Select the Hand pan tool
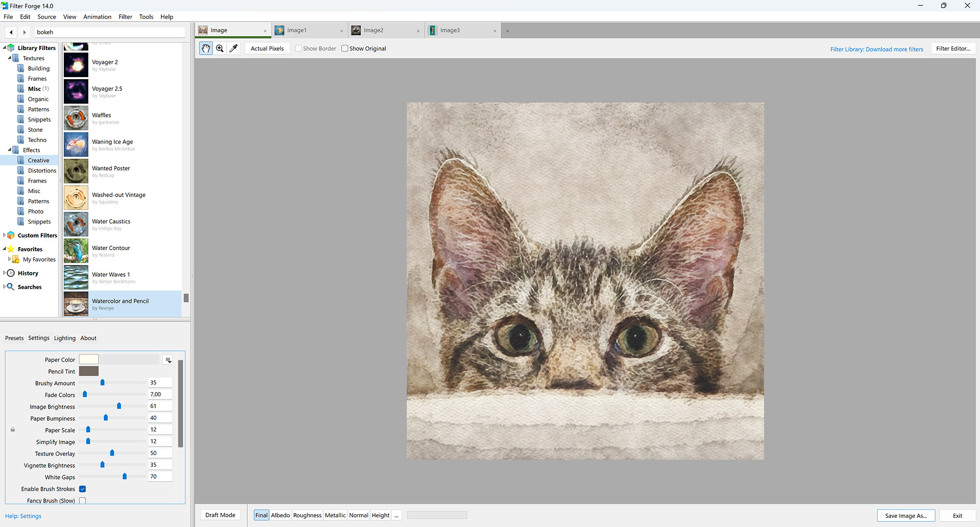 (206, 49)
